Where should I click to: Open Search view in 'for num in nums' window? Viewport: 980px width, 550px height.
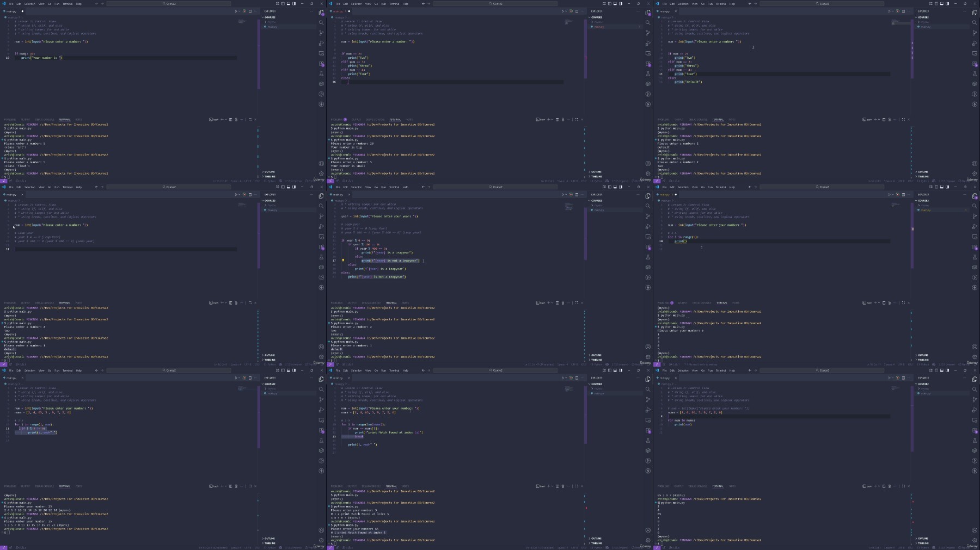tap(975, 390)
